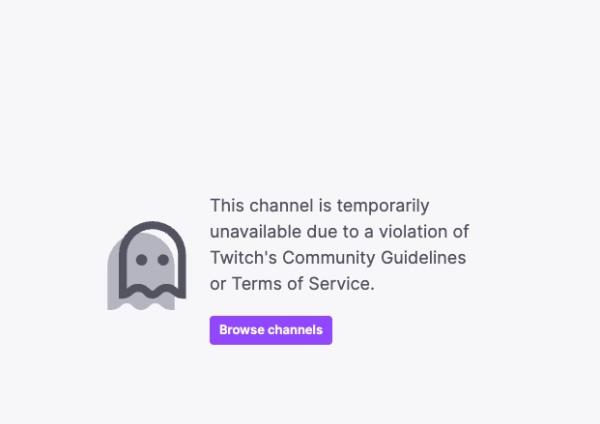This screenshot has height=424, width=600.
Task: Click the word 'unavailable' in the message
Action: tap(255, 232)
